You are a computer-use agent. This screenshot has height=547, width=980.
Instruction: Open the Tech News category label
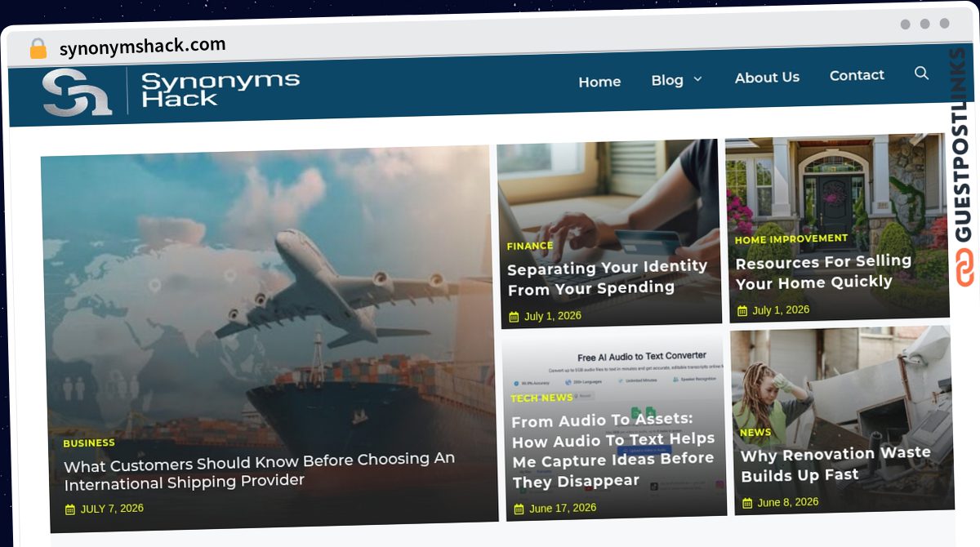tap(542, 398)
